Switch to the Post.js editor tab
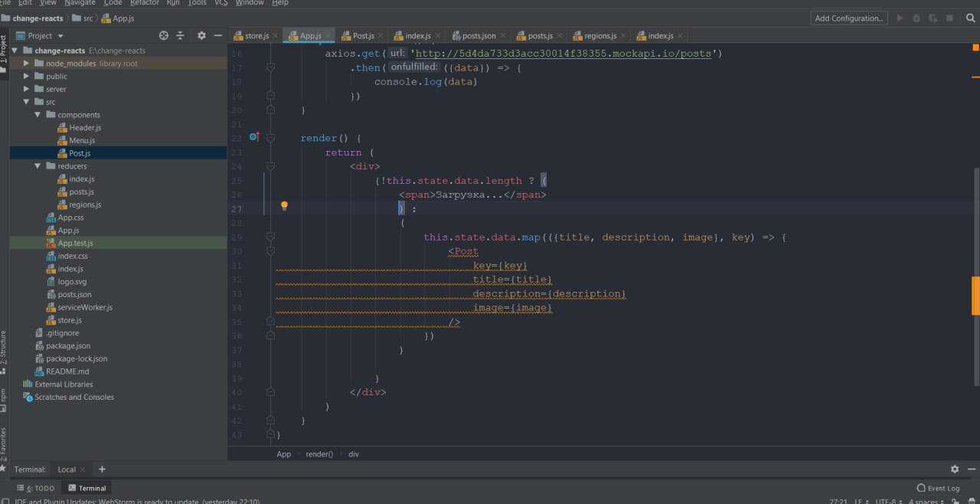The height and width of the screenshot is (504, 980). click(363, 35)
